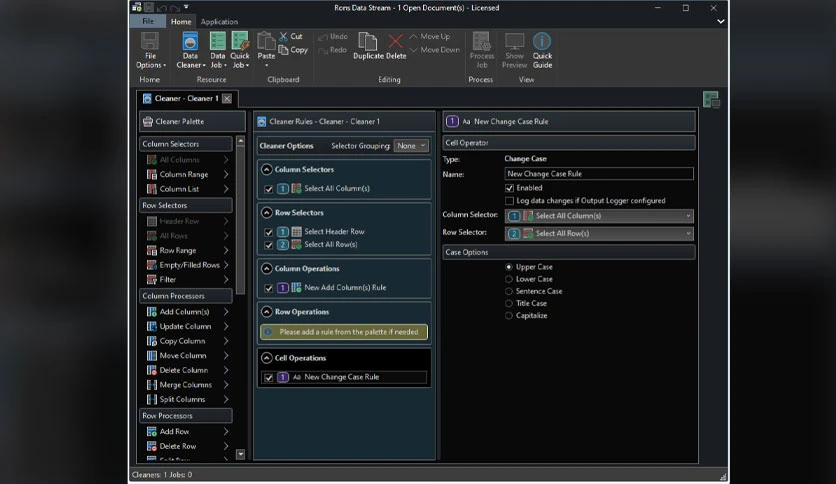Open the File menu
This screenshot has width=836, height=484.
tap(148, 21)
